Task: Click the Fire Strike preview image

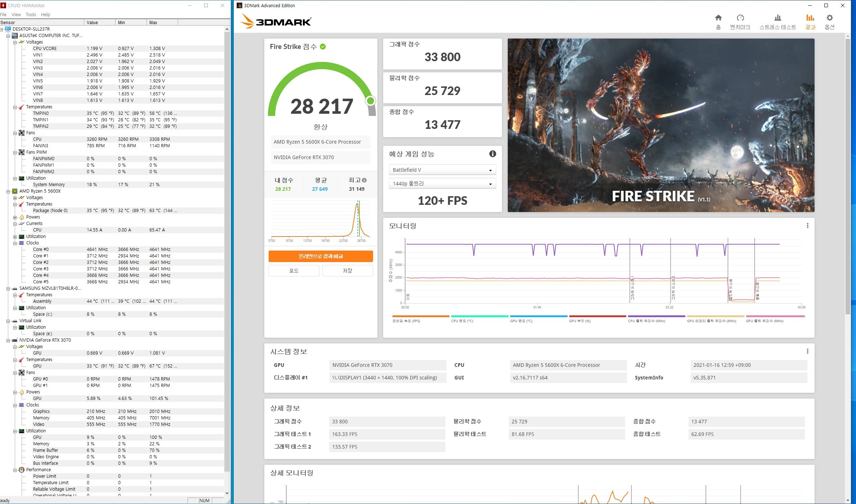Action: pos(661,125)
